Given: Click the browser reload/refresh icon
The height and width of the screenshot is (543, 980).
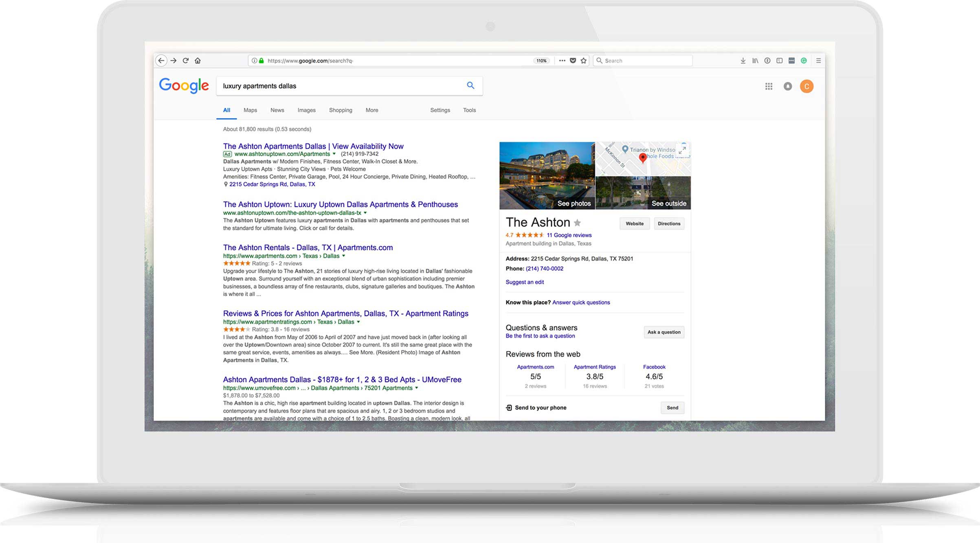Looking at the screenshot, I should tap(188, 60).
